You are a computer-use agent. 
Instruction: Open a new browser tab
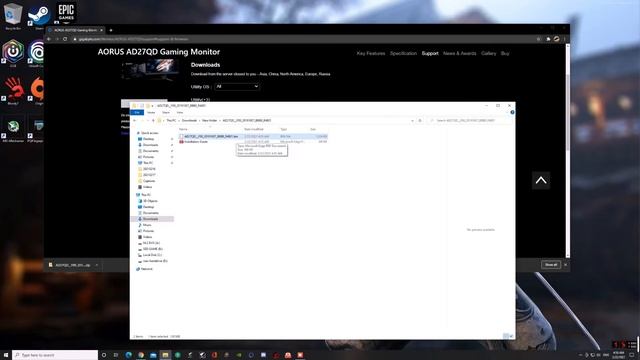(111, 30)
